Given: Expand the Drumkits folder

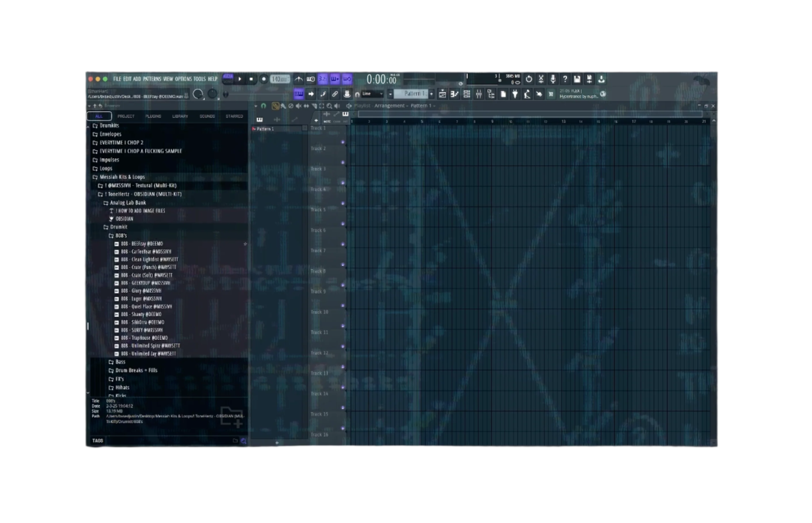Looking at the screenshot, I should [106, 126].
